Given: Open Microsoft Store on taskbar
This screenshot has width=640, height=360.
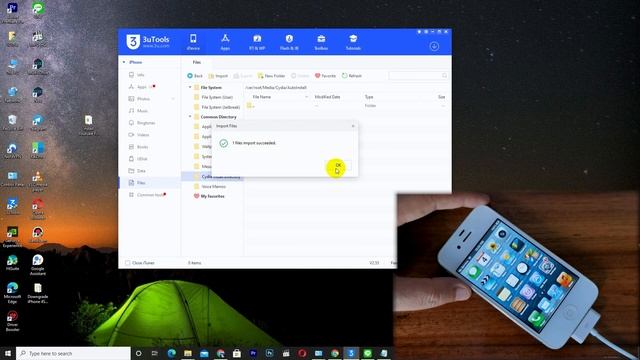Looking at the screenshot, I should 237,353.
